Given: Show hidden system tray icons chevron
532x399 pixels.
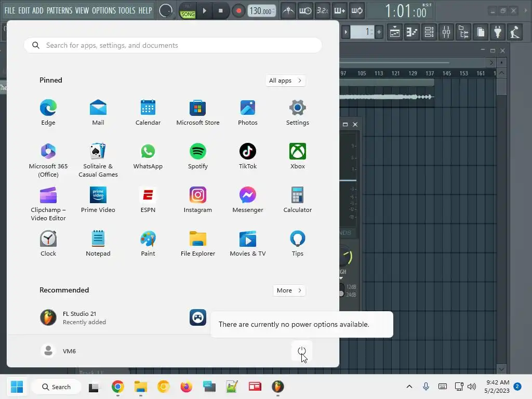Looking at the screenshot, I should click(409, 387).
